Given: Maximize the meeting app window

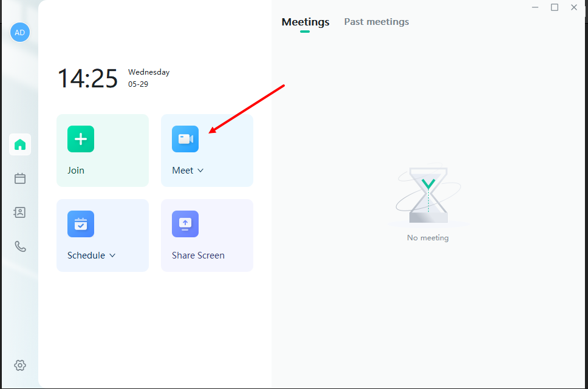Looking at the screenshot, I should pyautogui.click(x=555, y=7).
